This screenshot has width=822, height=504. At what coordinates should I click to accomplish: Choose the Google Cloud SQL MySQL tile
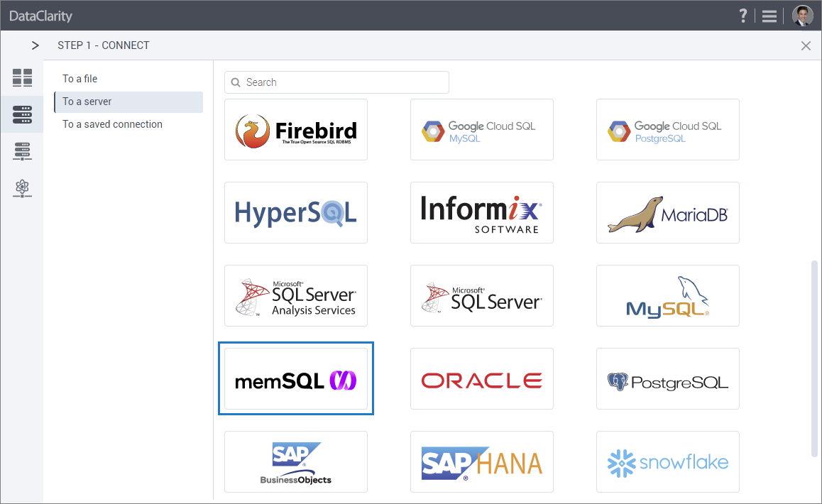(482, 129)
